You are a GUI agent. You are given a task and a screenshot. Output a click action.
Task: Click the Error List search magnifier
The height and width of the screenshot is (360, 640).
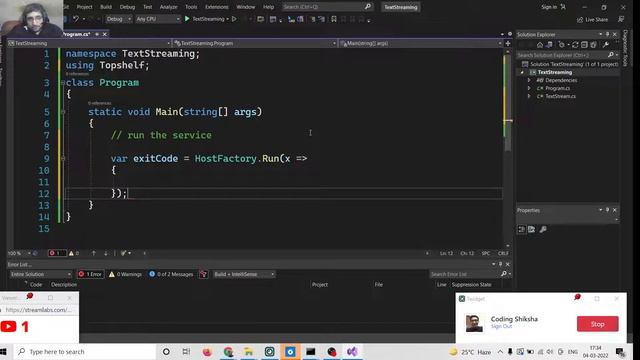click(504, 274)
